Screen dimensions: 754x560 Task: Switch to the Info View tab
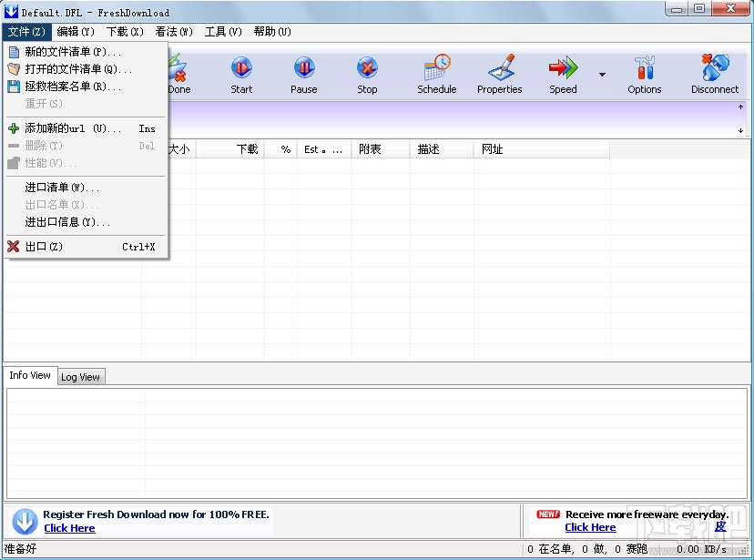tap(30, 375)
